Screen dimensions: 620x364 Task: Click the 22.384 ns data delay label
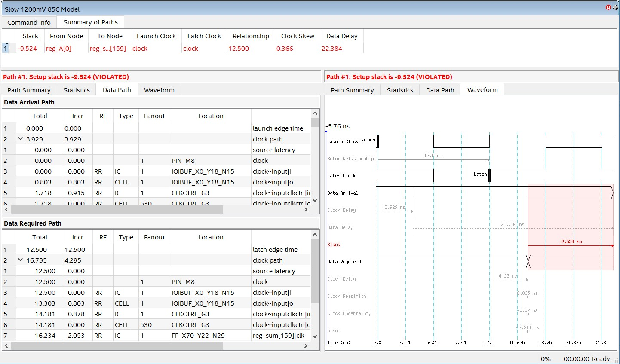512,224
